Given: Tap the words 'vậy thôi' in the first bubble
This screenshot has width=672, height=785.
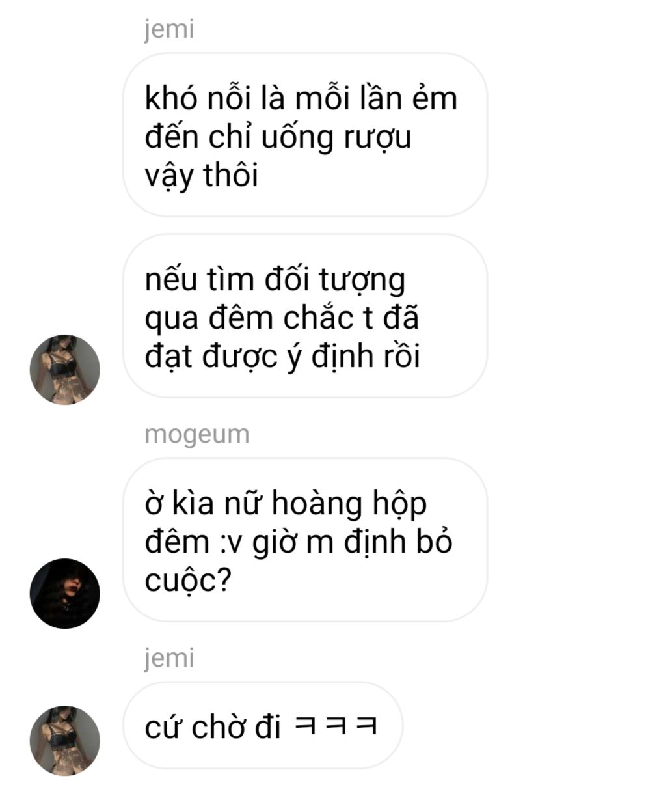Looking at the screenshot, I should coord(201,176).
